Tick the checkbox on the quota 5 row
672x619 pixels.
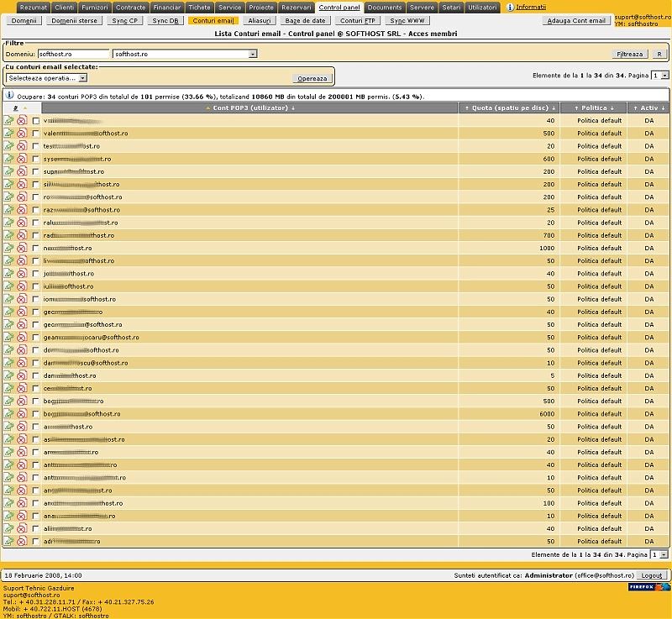point(35,375)
